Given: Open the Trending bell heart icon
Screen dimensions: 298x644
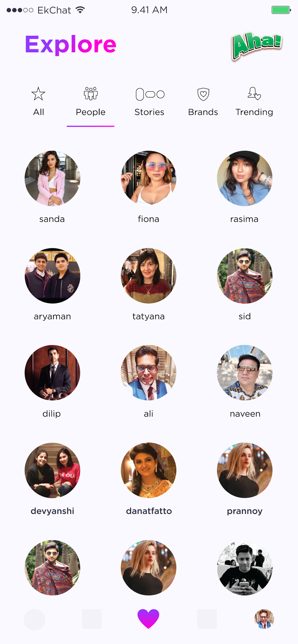Looking at the screenshot, I should pos(254,93).
